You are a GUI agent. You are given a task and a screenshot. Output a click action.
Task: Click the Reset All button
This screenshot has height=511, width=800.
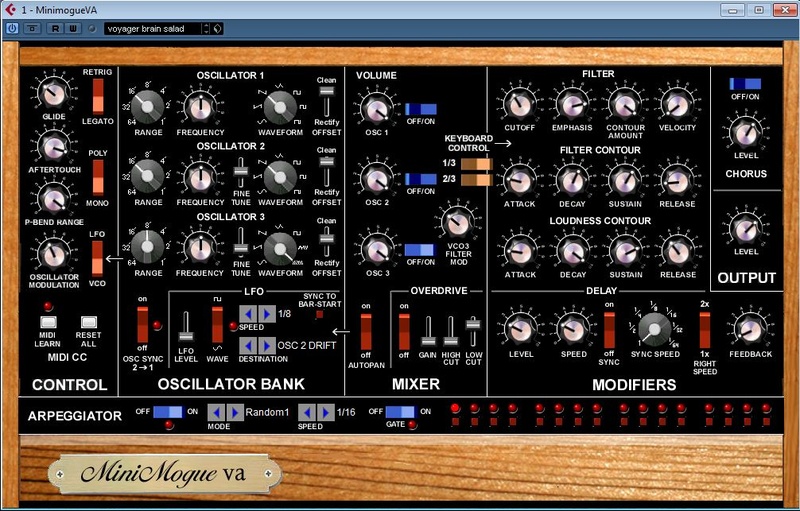pos(89,322)
